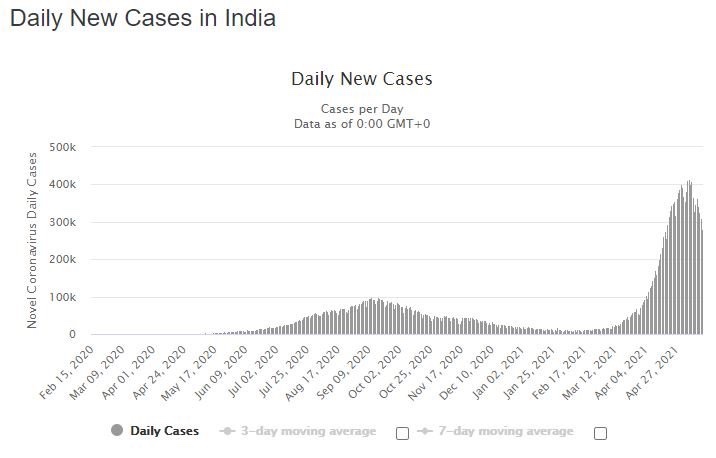The image size is (716, 458).
Task: Click the 100k y-axis label
Action: pos(63,297)
